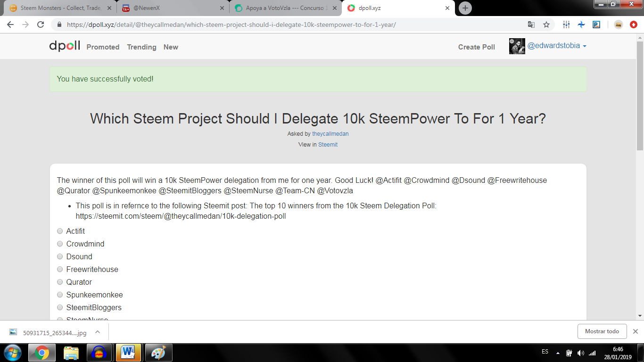Open the Windows Start menu

(x=13, y=353)
